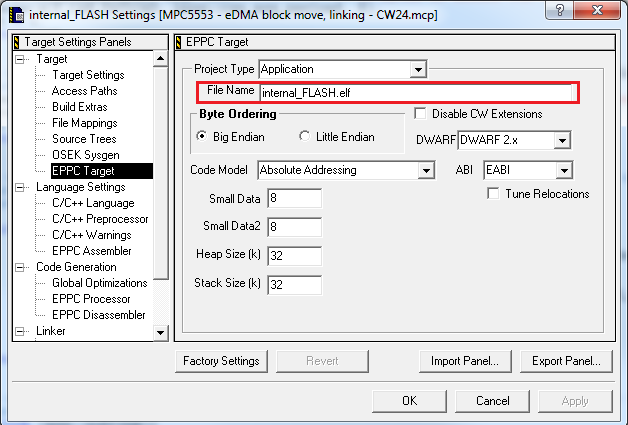Open the C/C++ Preprocessor panel
Screen dimensions: 628x425
pos(100,219)
